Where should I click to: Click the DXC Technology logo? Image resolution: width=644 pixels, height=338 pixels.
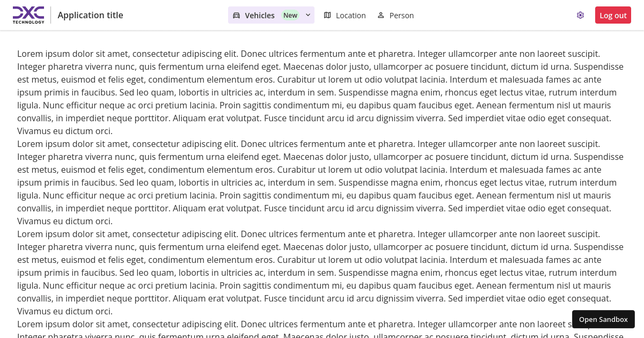tap(28, 15)
